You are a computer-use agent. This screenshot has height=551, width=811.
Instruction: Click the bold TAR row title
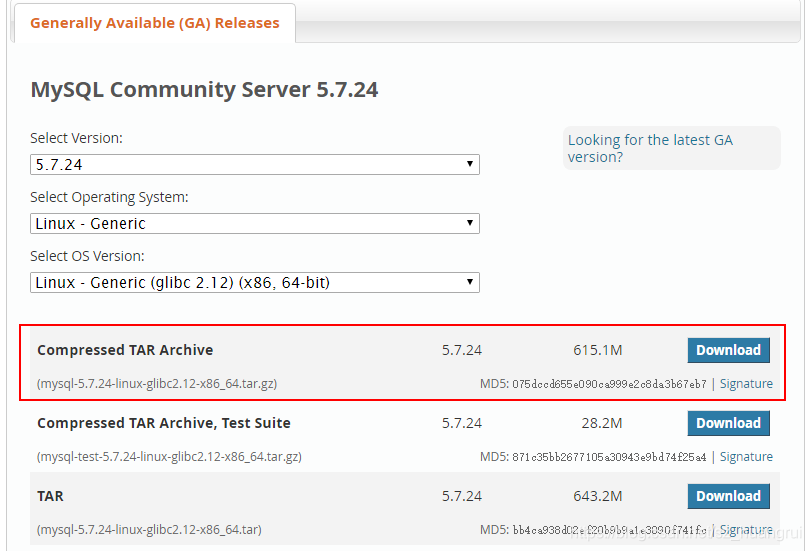(50, 496)
